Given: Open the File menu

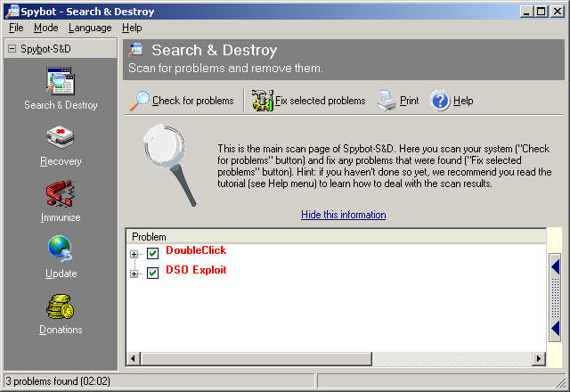Looking at the screenshot, I should (16, 28).
